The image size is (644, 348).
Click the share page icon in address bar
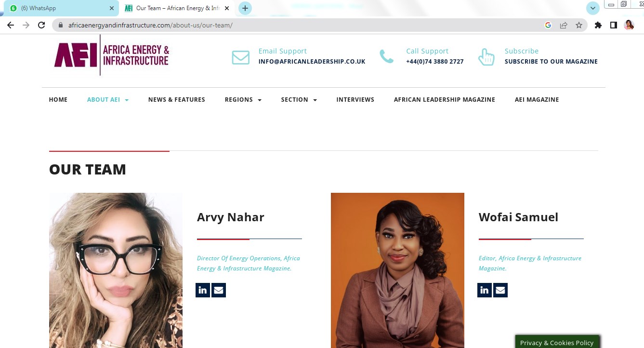[564, 25]
